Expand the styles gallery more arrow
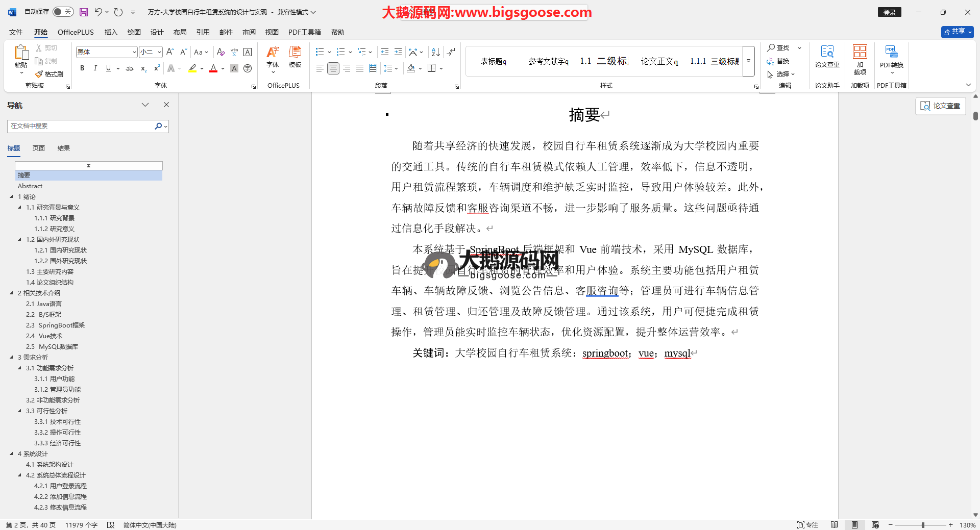This screenshot has height=530, width=980. click(748, 61)
